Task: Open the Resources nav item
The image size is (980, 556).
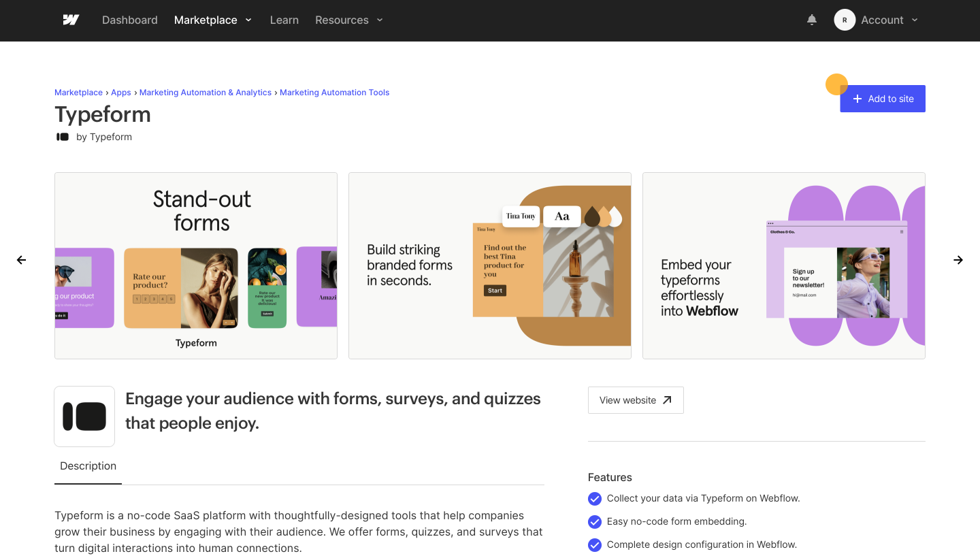Action: 342,20
